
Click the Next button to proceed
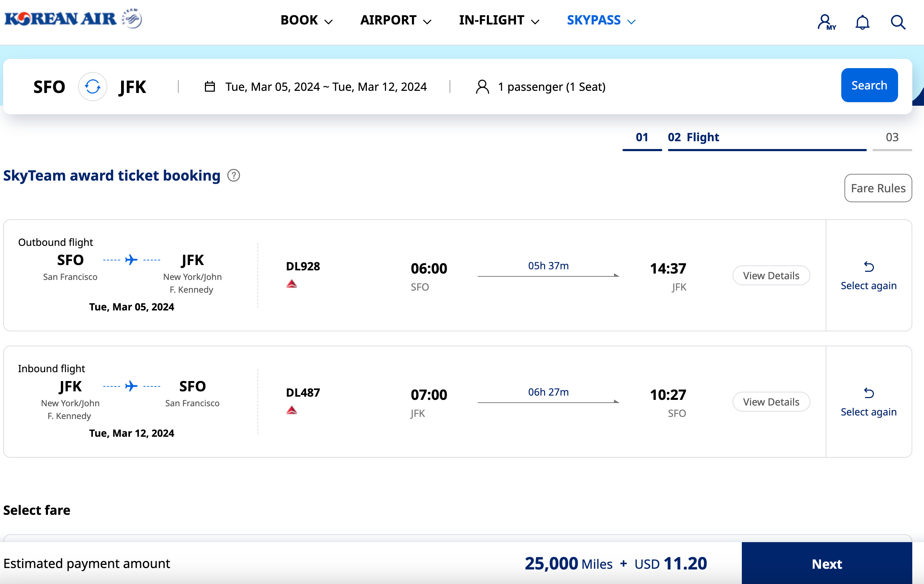click(828, 564)
